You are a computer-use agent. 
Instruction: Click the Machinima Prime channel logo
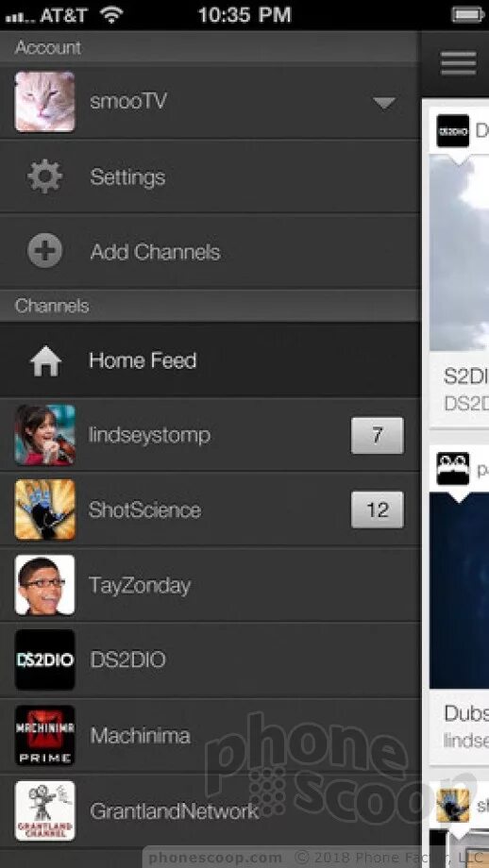(x=45, y=735)
